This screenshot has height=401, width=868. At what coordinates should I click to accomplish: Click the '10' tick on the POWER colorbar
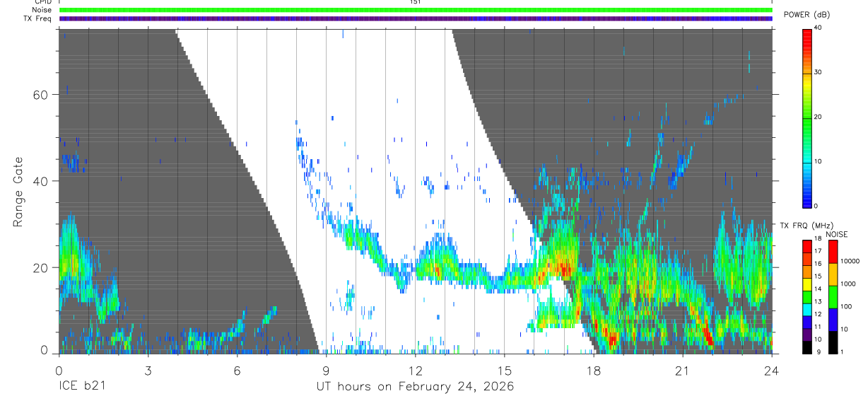[x=818, y=161]
